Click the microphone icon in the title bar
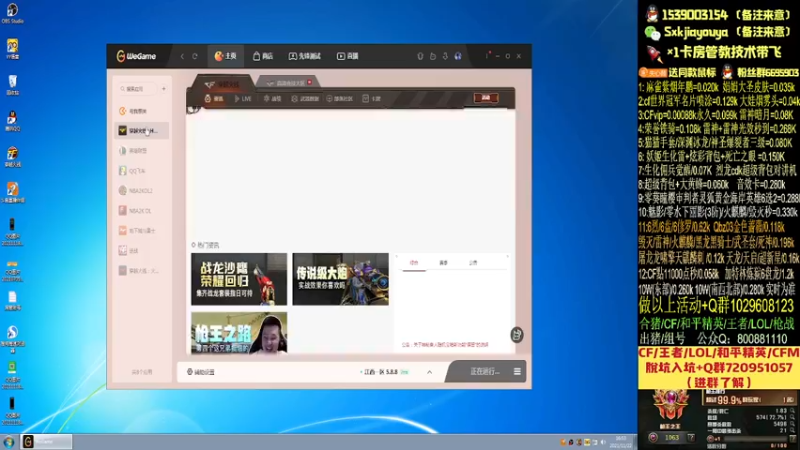800x450 pixels. 420,56
